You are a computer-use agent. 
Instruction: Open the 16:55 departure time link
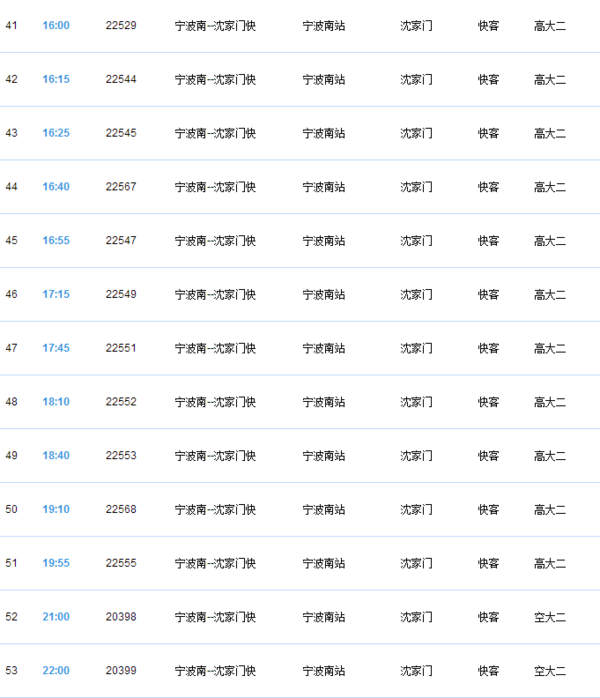coord(56,240)
